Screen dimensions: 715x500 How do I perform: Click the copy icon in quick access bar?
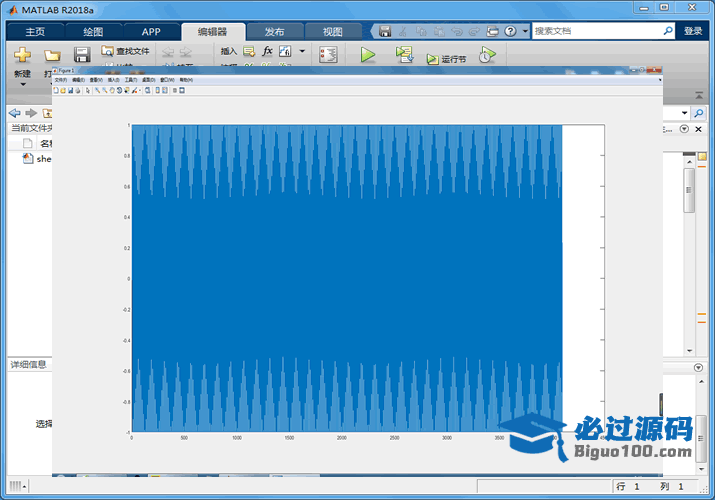421,31
